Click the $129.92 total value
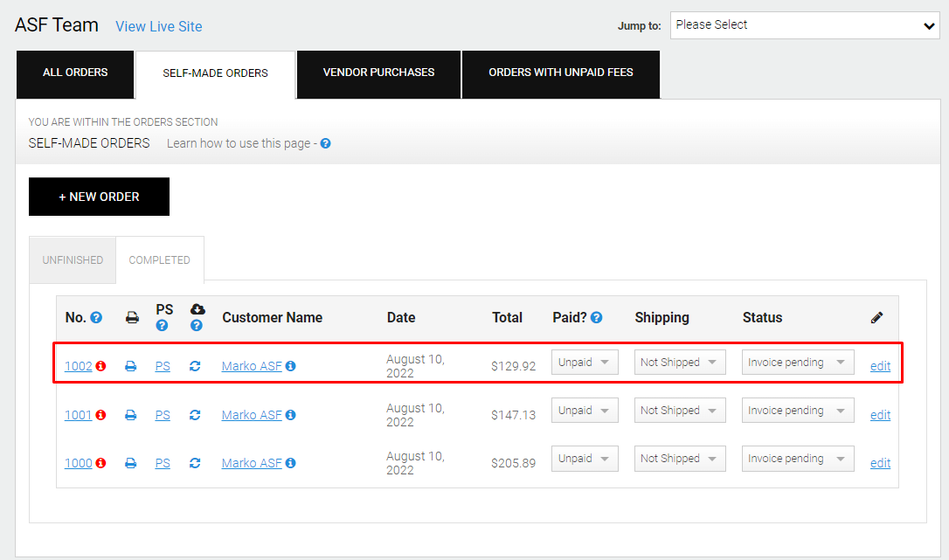Screen dimensions: 949x560 (x=513, y=366)
